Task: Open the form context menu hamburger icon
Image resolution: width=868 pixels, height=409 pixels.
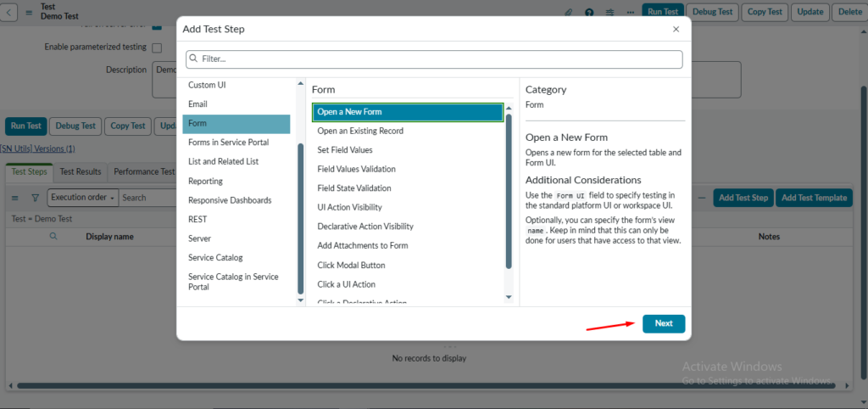Action: (x=29, y=12)
